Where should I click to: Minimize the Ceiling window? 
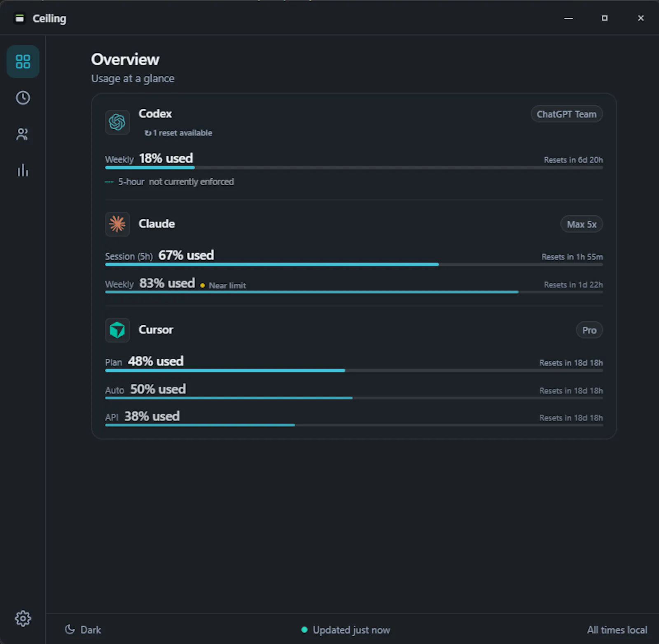point(568,18)
